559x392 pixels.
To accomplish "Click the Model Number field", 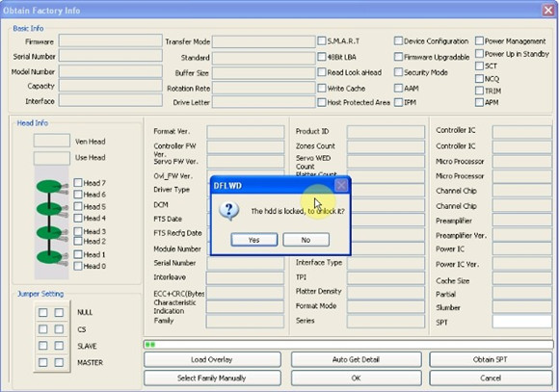I will pyautogui.click(x=111, y=71).
